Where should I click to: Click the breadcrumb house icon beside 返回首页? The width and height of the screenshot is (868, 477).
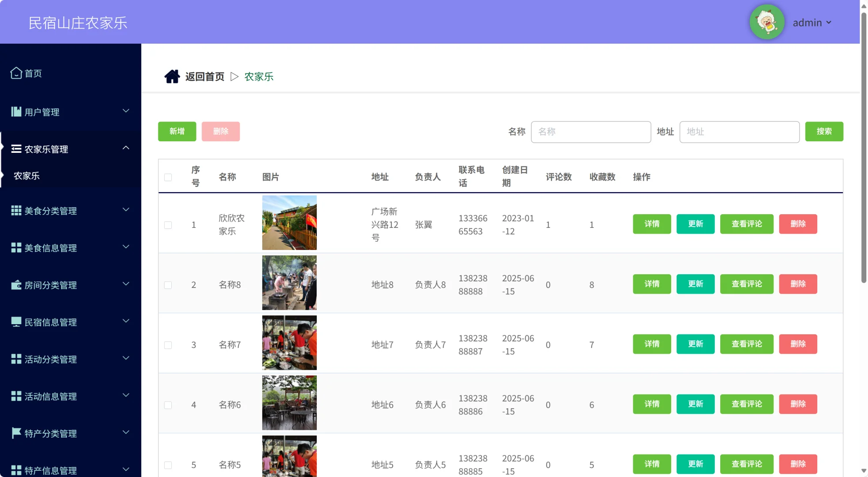tap(172, 76)
